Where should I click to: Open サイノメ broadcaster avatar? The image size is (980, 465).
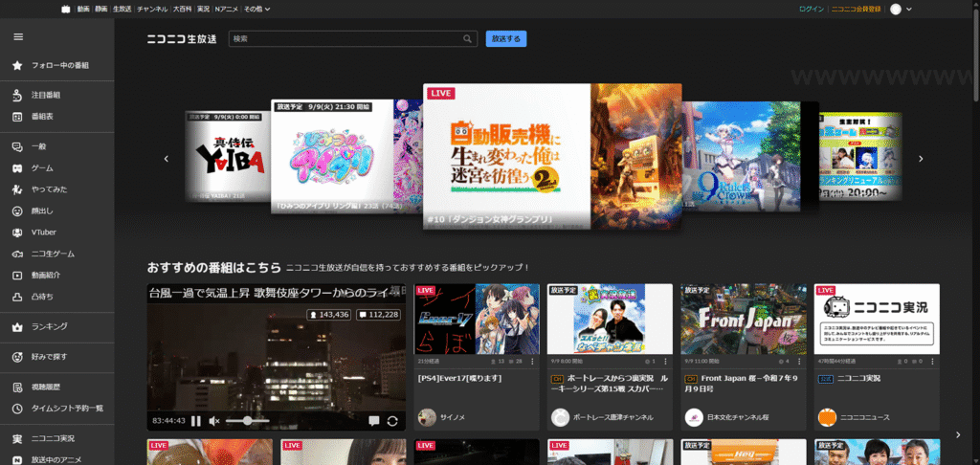[427, 417]
